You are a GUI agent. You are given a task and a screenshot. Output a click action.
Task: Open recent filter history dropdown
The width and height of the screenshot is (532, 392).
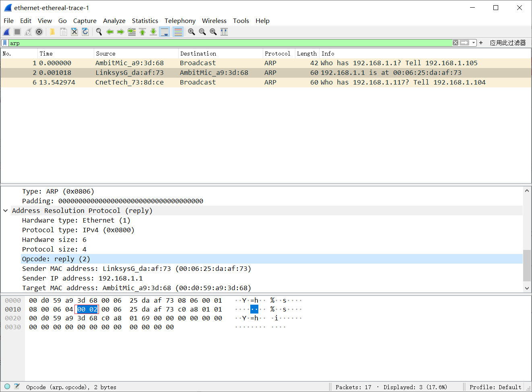(x=474, y=43)
